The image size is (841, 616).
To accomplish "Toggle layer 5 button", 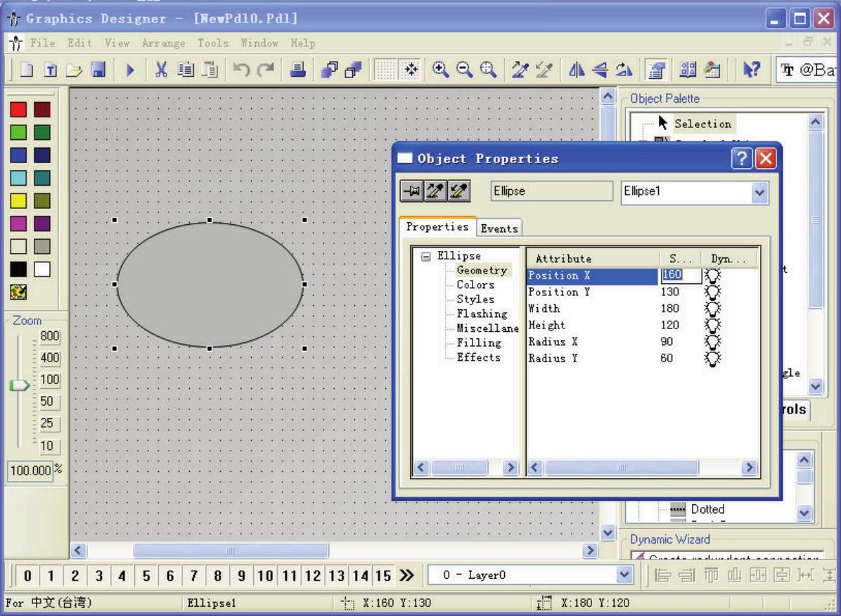I will coord(146,576).
